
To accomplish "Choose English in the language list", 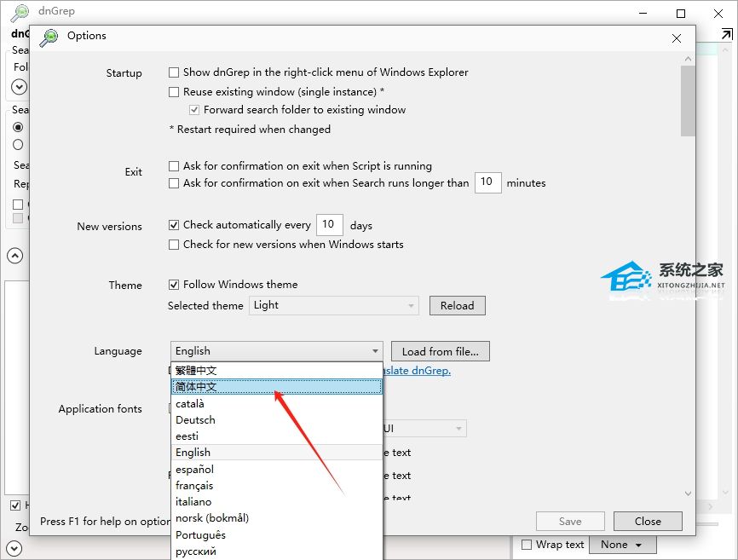I will point(276,453).
